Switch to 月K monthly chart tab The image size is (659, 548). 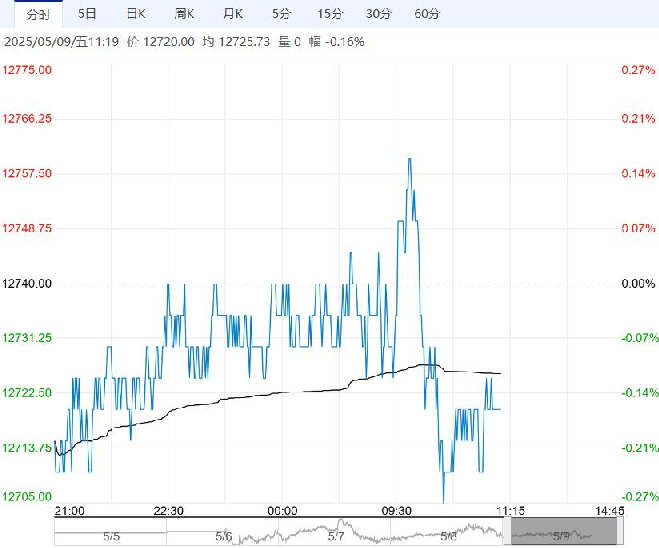[233, 14]
